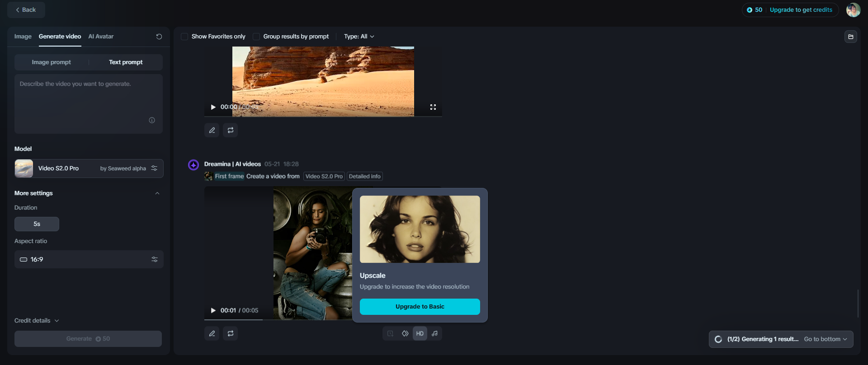Enable Show Favorites only checkbox

184,37
